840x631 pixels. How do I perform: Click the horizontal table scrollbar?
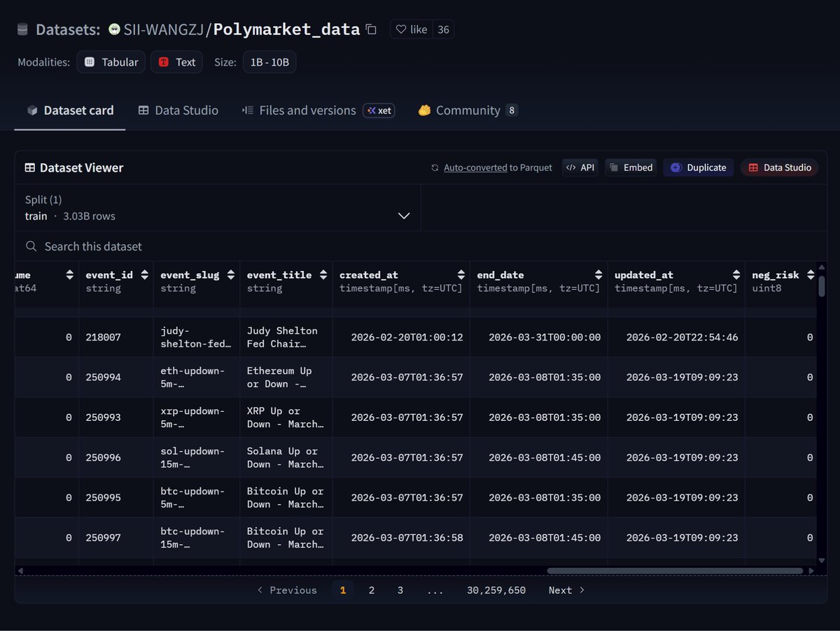[675, 571]
